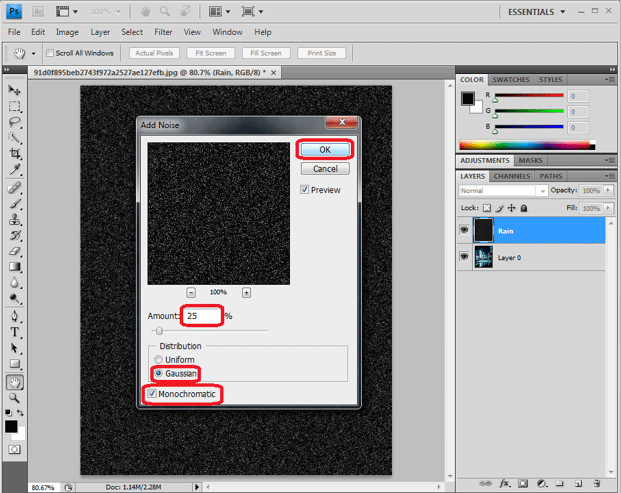Select the Zoom tool in toolbox

click(15, 398)
